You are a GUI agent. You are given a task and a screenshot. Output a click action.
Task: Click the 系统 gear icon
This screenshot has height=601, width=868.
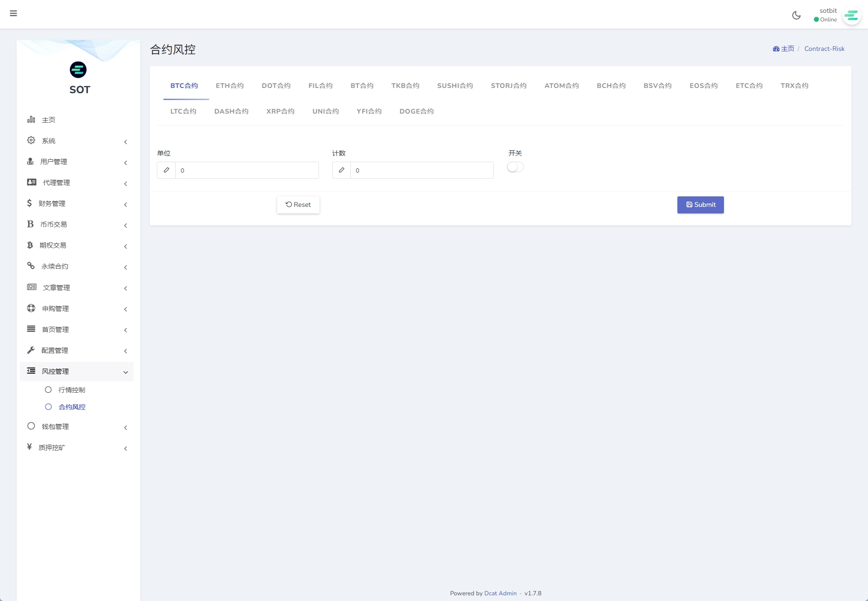pos(31,140)
